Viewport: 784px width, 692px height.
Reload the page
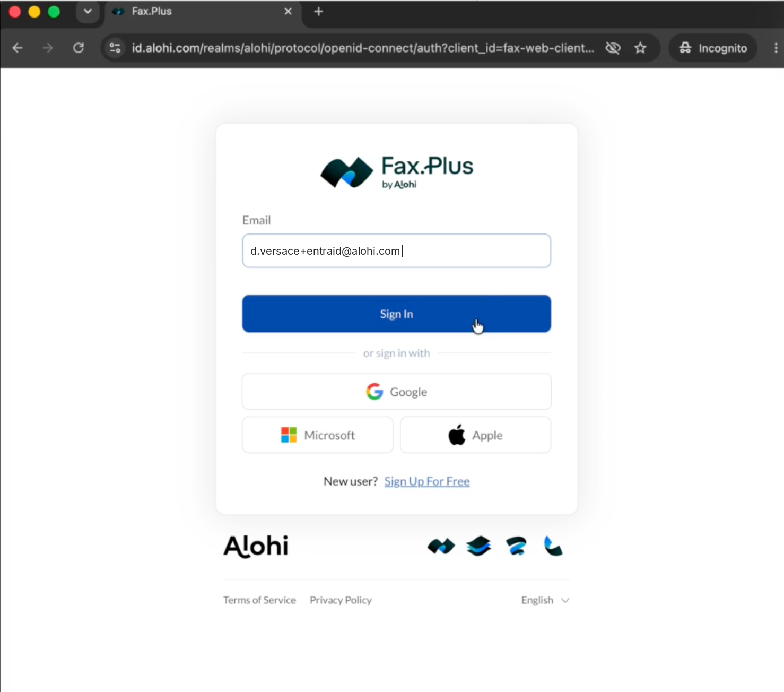tap(79, 48)
